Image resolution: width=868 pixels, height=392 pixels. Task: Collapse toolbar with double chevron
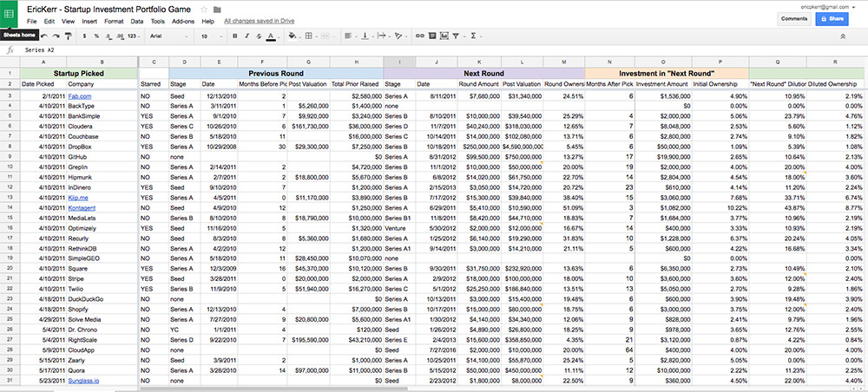(x=843, y=36)
